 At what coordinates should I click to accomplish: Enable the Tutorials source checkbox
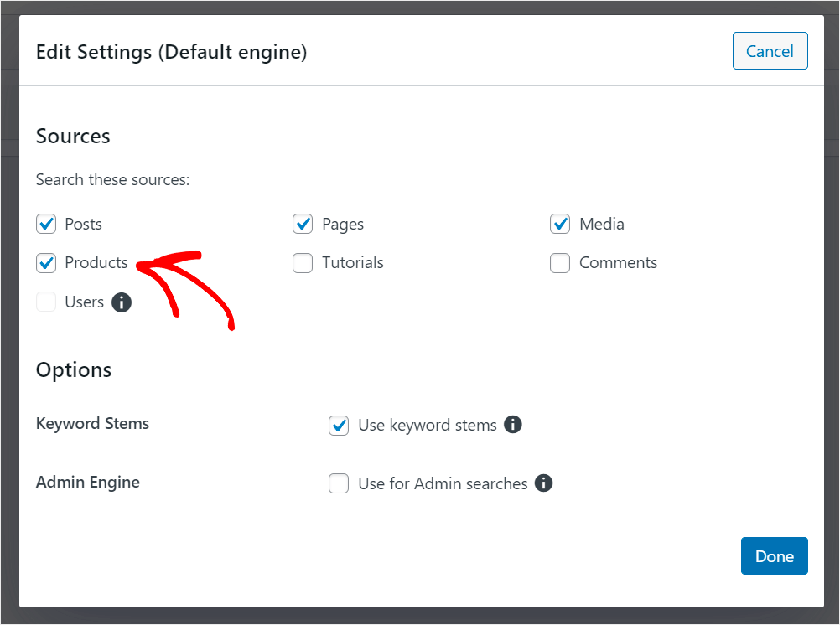[x=303, y=263]
